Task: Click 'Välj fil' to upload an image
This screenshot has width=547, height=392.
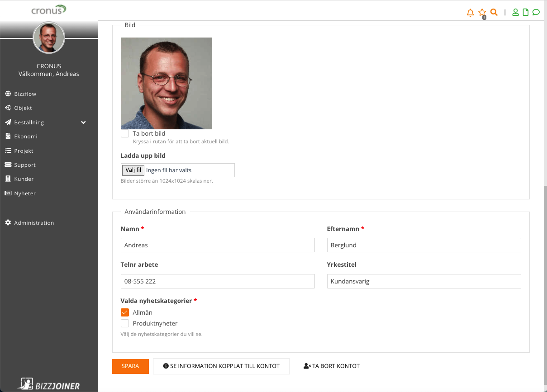Action: (132, 170)
